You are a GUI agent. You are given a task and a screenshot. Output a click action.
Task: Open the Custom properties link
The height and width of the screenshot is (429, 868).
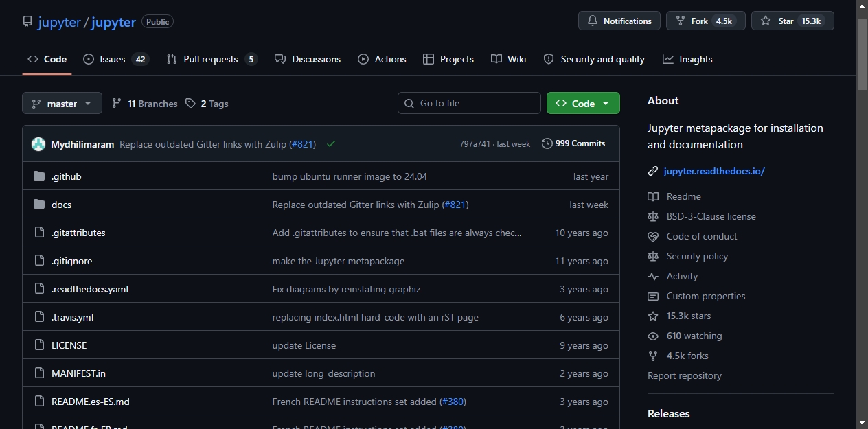(706, 296)
